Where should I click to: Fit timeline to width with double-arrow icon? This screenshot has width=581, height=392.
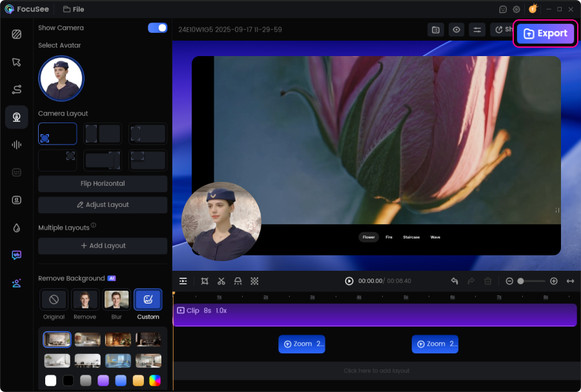tap(570, 281)
